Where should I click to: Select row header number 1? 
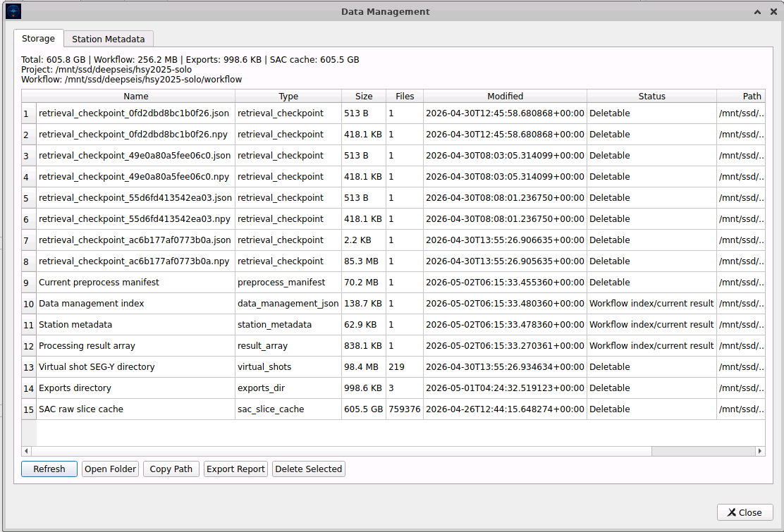(28, 114)
